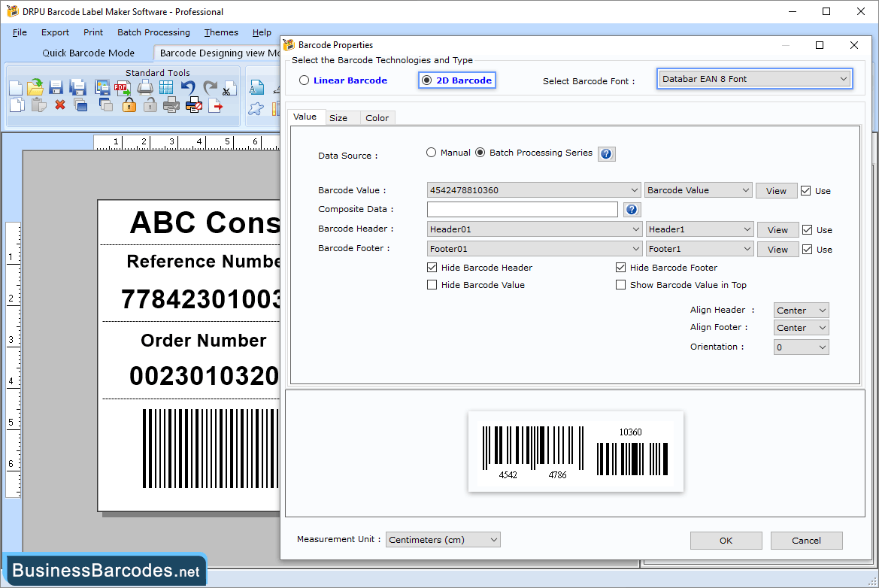Expand the 4542478810360 barcode value dropdown
The height and width of the screenshot is (588, 879).
(x=534, y=190)
